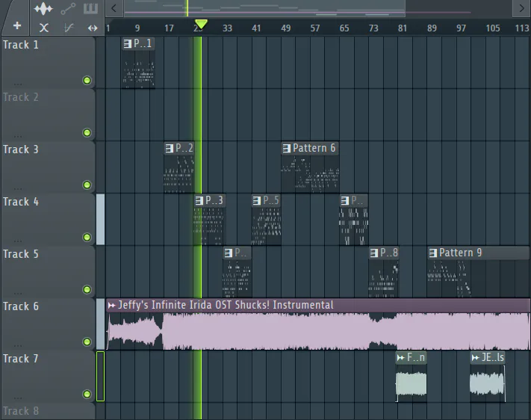Open menu of Pattern 9 clip
531x420 pixels.
433,253
